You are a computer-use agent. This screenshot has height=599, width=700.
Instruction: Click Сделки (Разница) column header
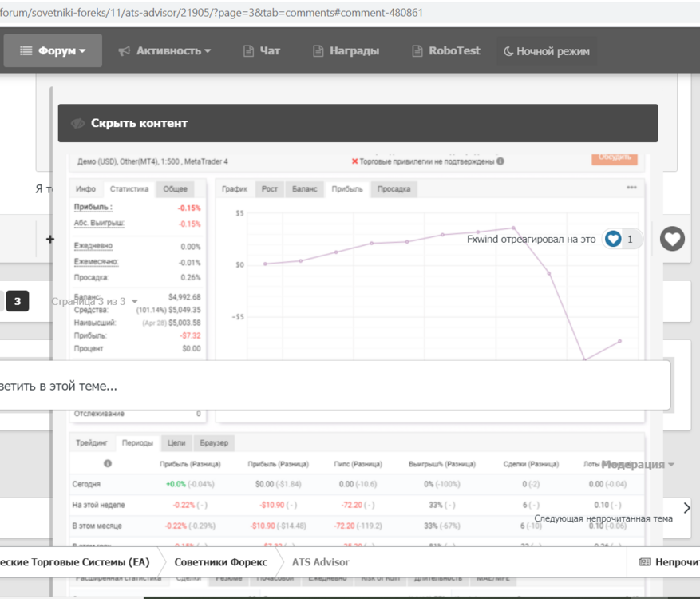point(531,464)
